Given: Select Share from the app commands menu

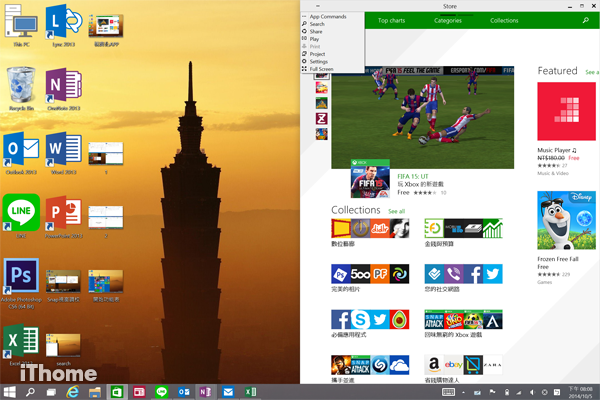Looking at the screenshot, I should click(316, 31).
